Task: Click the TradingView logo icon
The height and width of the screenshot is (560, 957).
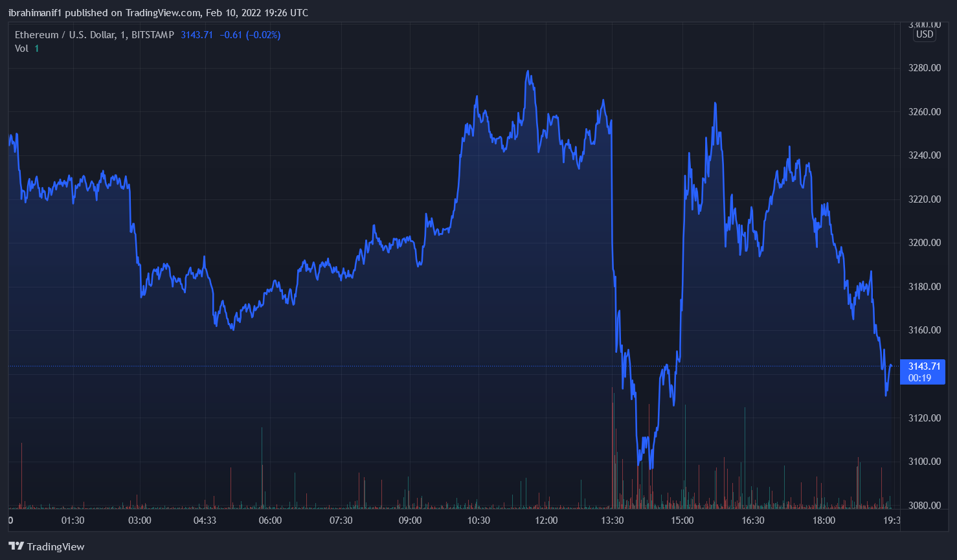Action: (x=16, y=546)
